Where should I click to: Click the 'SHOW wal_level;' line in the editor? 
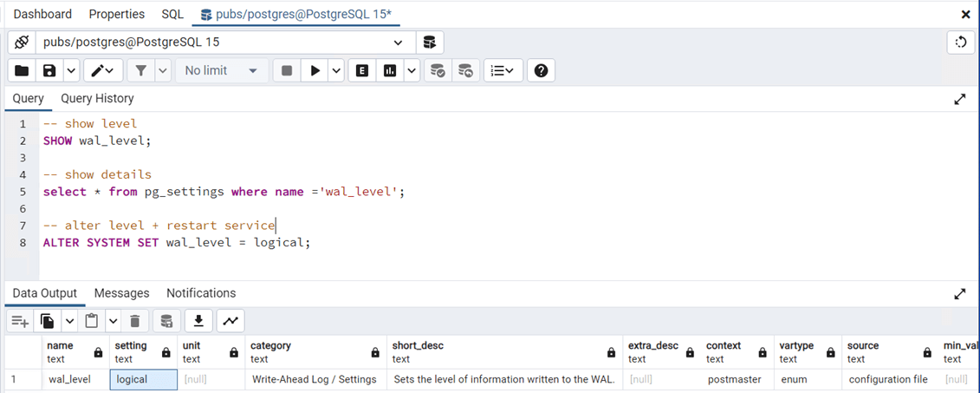tap(97, 141)
